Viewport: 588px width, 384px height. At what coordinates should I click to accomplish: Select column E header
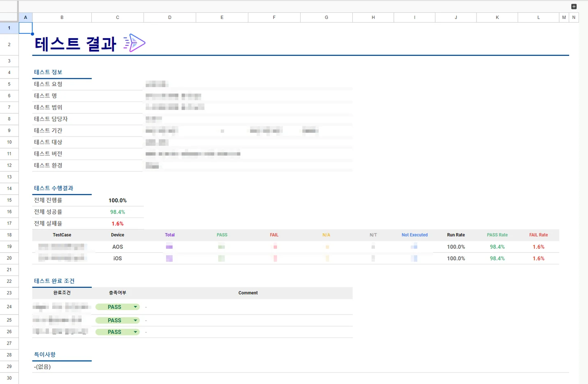[222, 17]
